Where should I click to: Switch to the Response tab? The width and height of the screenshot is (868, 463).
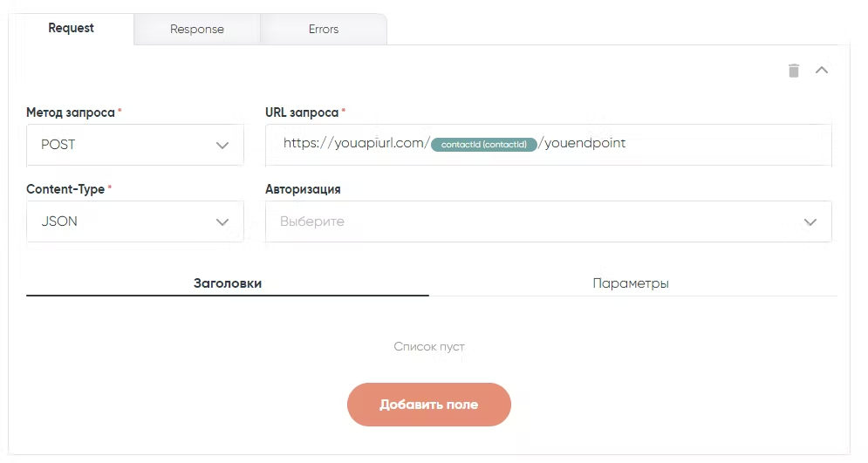pyautogui.click(x=197, y=29)
